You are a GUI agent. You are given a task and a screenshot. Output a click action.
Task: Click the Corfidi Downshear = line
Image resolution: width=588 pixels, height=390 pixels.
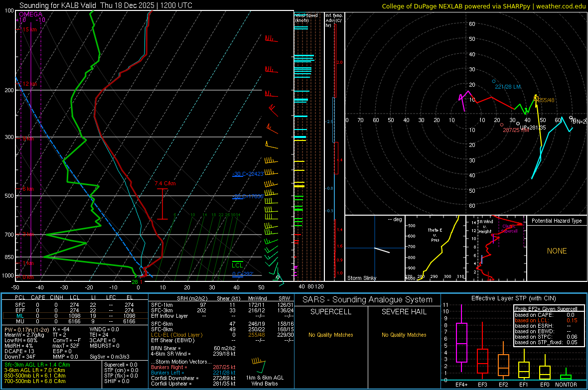193,378
